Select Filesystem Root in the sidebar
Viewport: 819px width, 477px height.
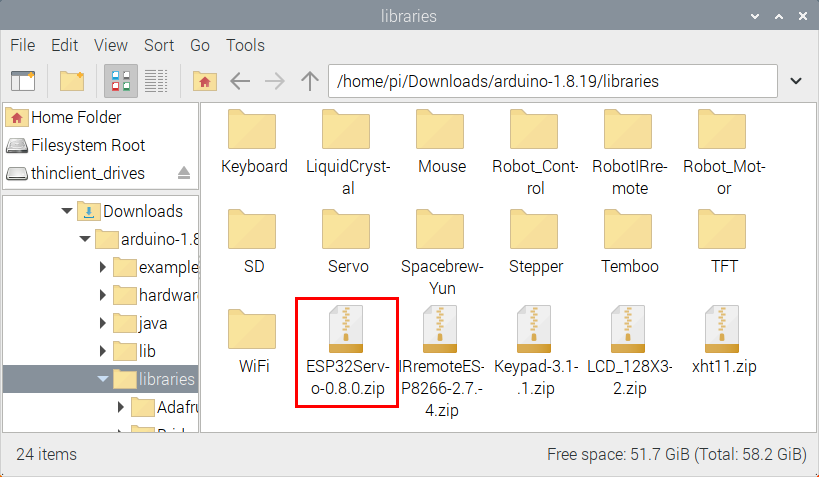click(x=87, y=145)
